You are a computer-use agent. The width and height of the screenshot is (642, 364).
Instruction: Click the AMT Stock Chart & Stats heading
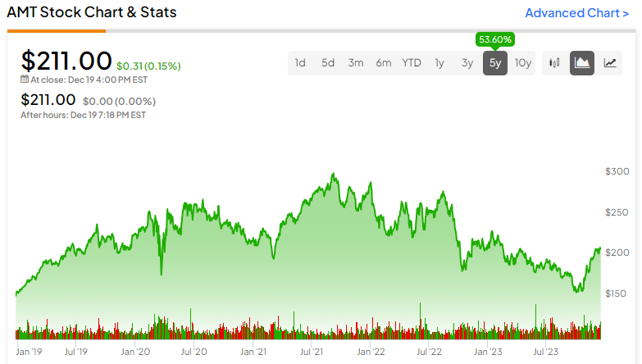tap(92, 12)
